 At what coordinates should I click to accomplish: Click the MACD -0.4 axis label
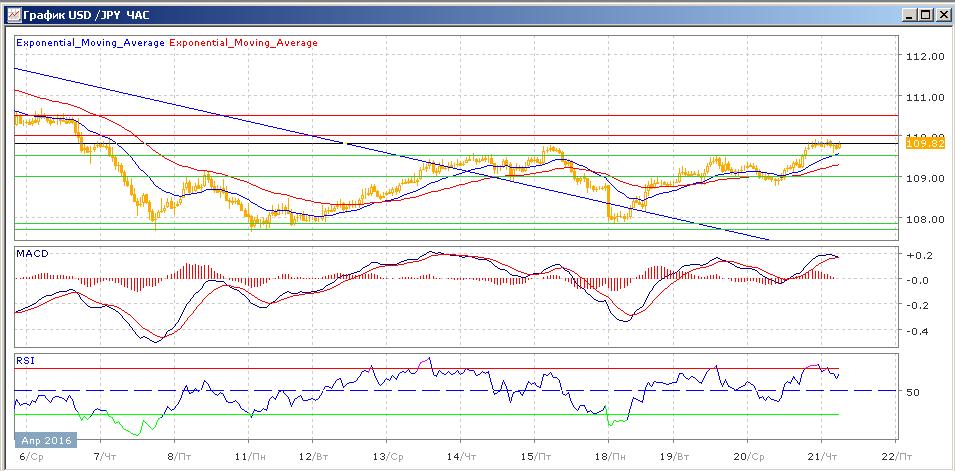tap(918, 332)
